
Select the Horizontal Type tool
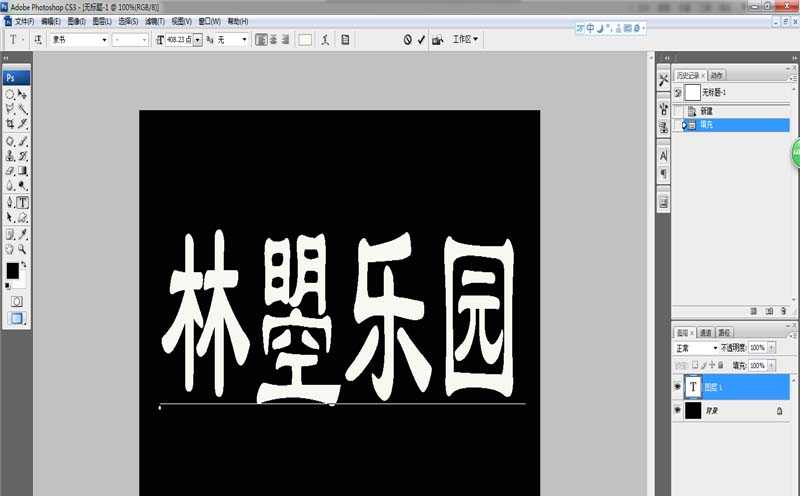click(x=22, y=203)
